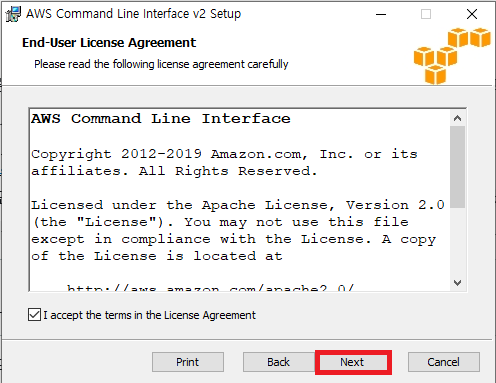Click Next to continue installation

pos(353,362)
